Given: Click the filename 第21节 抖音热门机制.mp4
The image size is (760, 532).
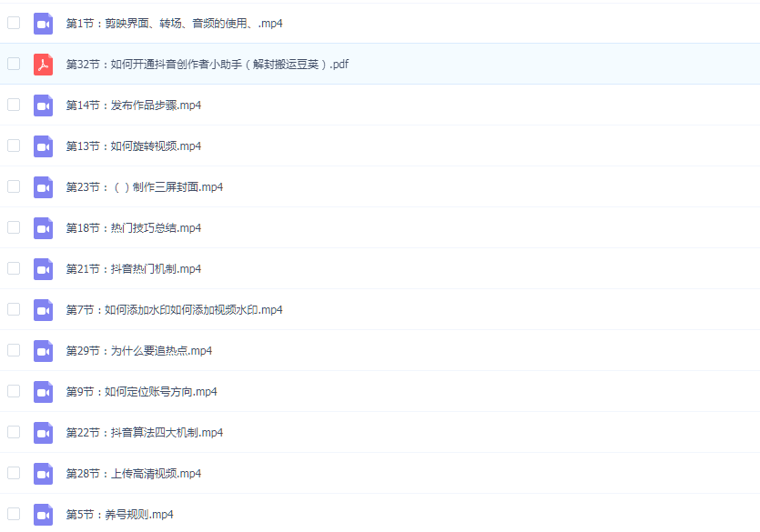Looking at the screenshot, I should pyautogui.click(x=135, y=269).
